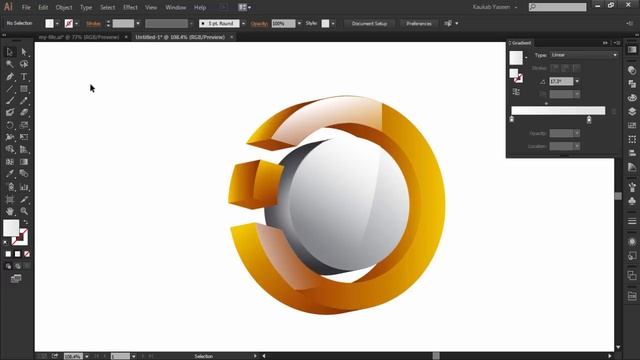
Task: Select the Paintbrush tool
Action: tap(10, 101)
